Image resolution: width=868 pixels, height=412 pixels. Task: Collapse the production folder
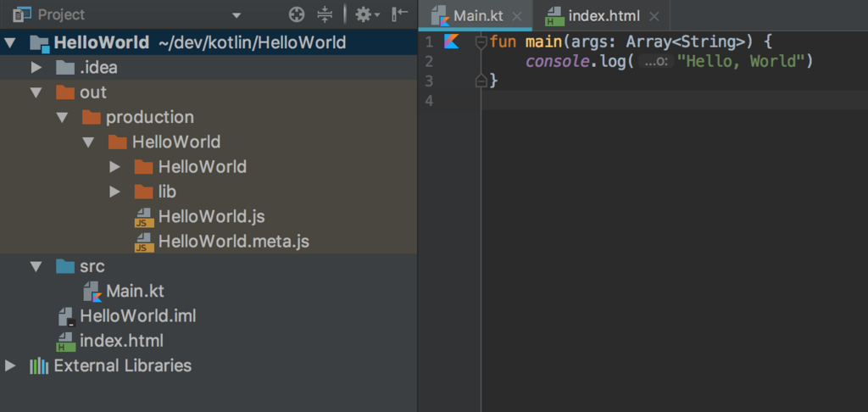(62, 117)
